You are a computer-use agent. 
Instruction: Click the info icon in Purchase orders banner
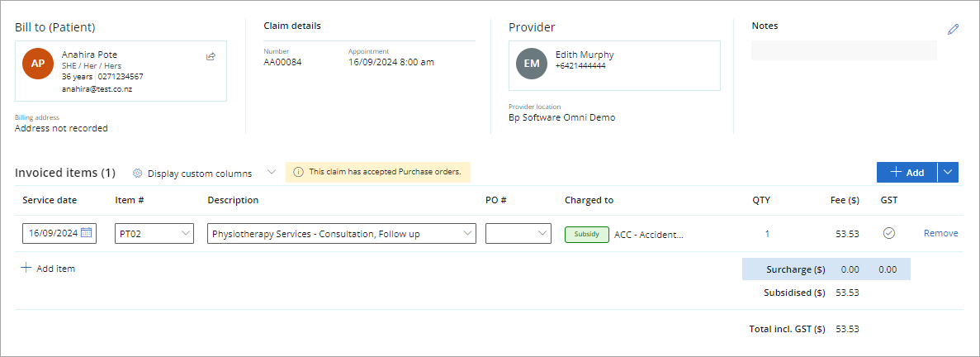(298, 172)
